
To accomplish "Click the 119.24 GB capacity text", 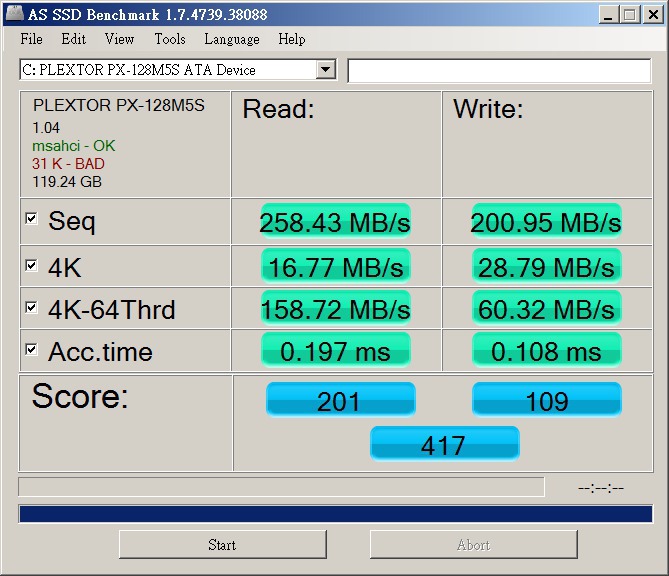I will click(x=67, y=182).
